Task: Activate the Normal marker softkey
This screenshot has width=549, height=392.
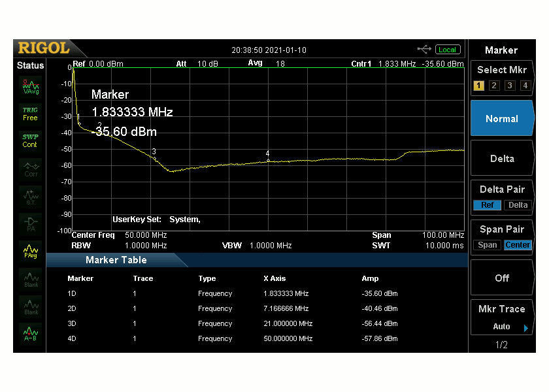Action: (502, 118)
